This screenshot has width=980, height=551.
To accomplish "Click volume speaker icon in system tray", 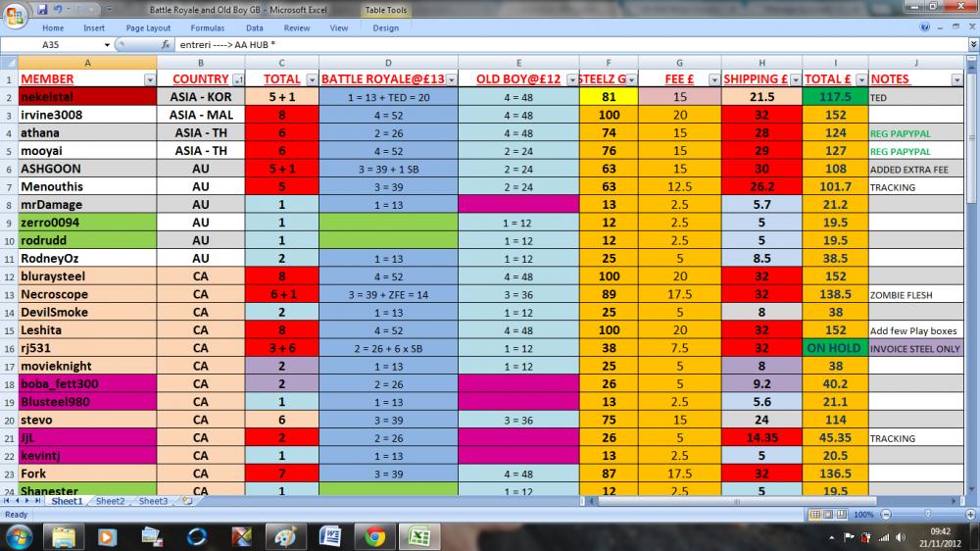I will [900, 537].
